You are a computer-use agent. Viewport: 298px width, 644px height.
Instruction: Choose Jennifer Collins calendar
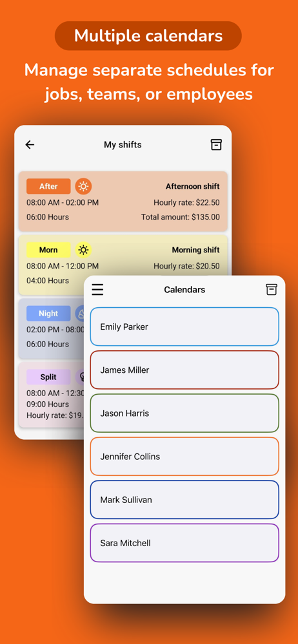tap(184, 457)
